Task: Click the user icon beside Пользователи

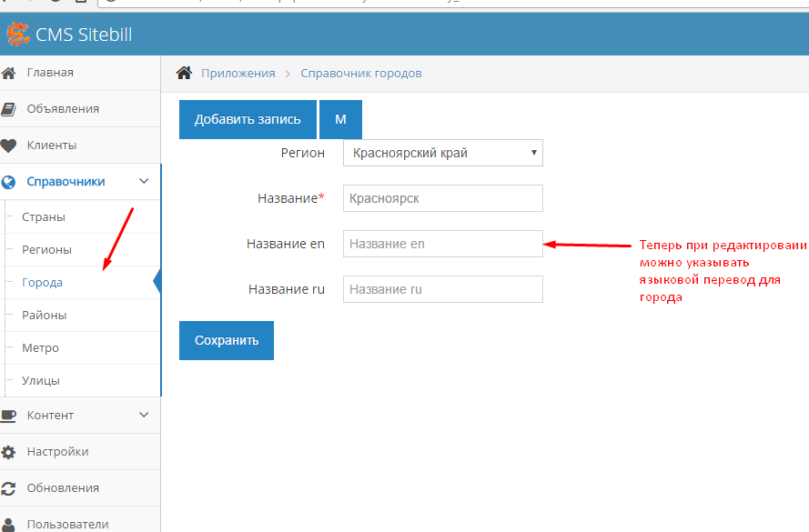Action: (9, 524)
